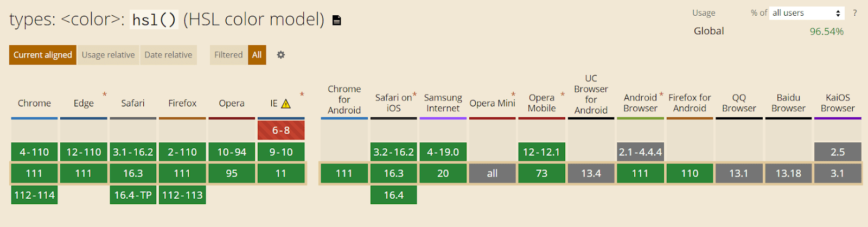Click the Opera Mini 'all' gray cell

point(492,173)
